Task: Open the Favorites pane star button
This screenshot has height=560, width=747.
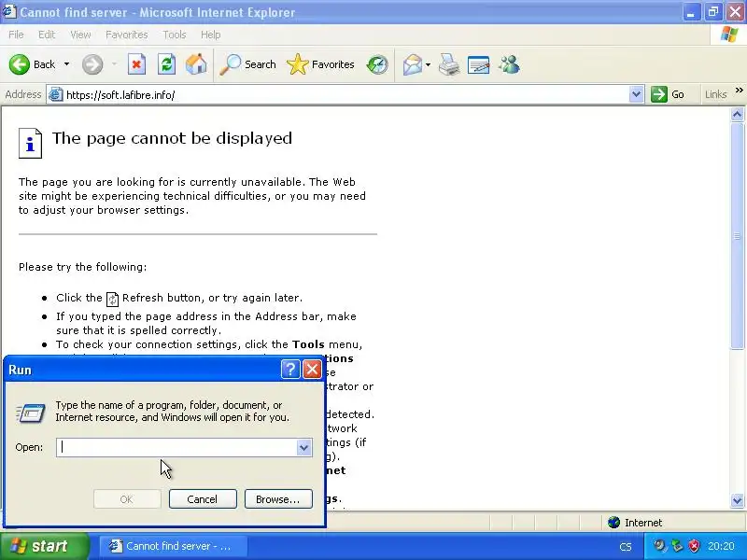Action: [320, 64]
